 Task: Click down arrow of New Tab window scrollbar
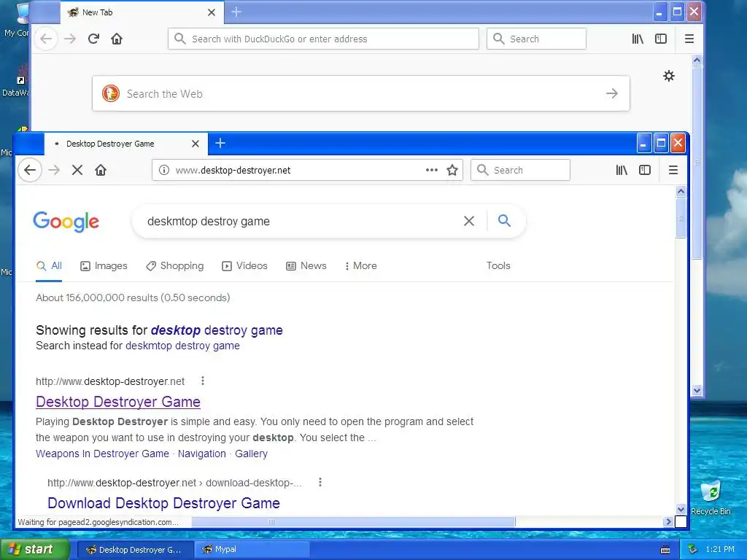(697, 391)
